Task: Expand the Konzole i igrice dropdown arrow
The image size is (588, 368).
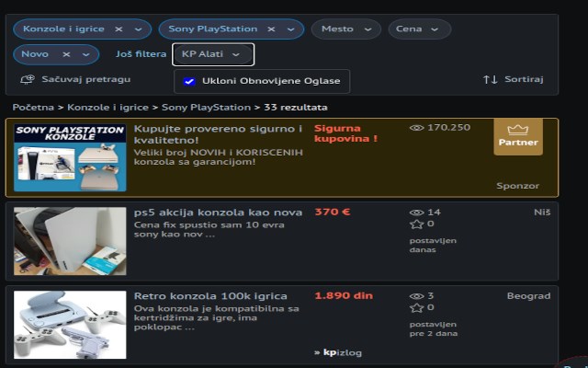Action: 139,29
